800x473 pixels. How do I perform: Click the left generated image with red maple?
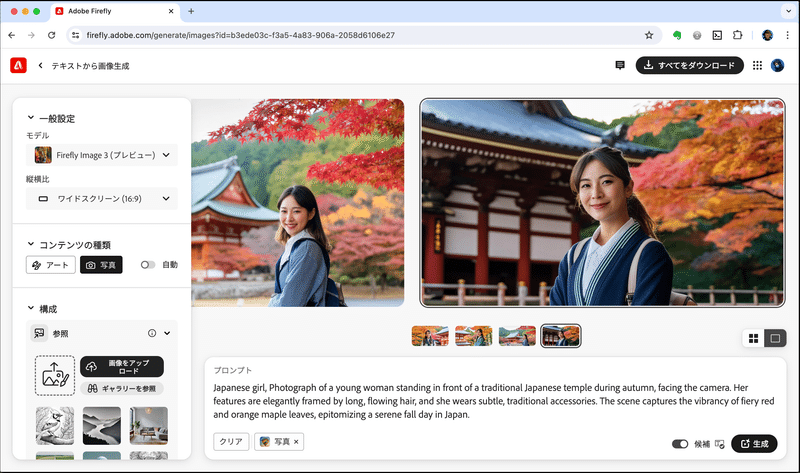[x=298, y=203]
